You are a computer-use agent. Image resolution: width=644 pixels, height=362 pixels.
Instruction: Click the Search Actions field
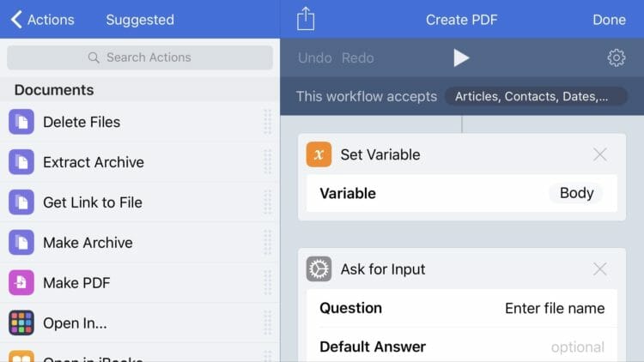(140, 57)
